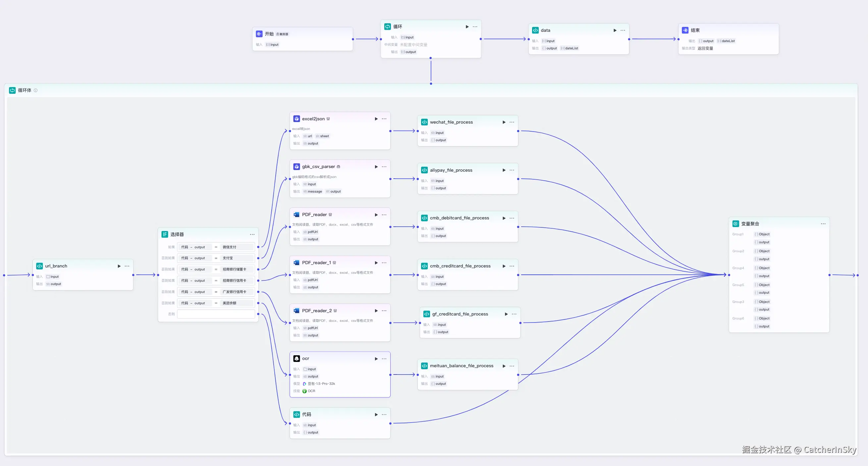Click the code icon on 代码 node
868x466 pixels.
click(x=297, y=414)
